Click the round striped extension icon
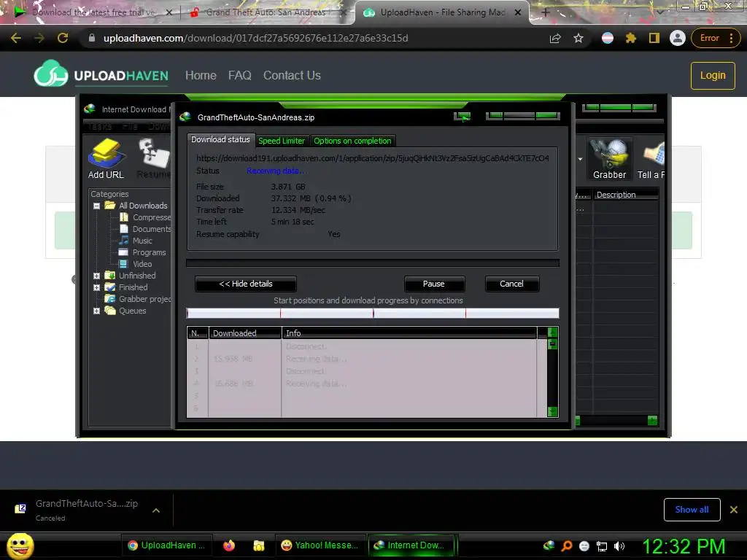The height and width of the screenshot is (560, 747). coord(608,38)
